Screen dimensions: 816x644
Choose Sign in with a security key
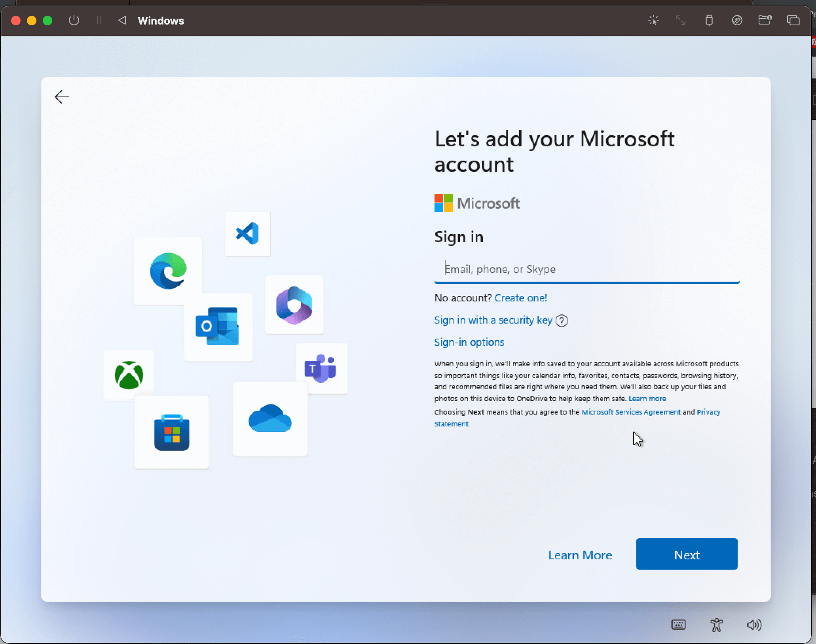coord(493,320)
